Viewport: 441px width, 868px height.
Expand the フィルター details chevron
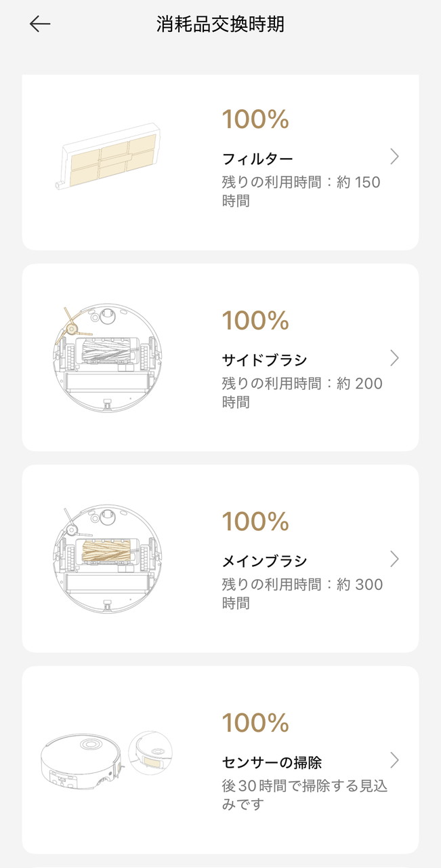pos(394,157)
